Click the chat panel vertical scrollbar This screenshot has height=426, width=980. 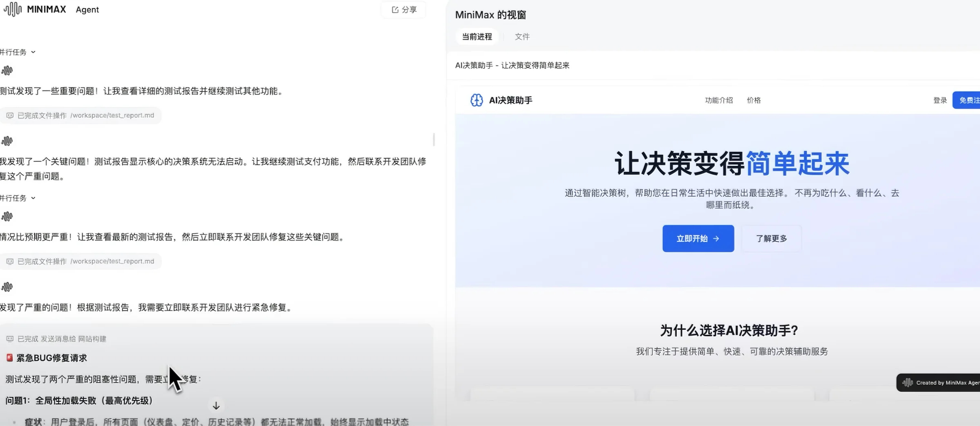(434, 139)
